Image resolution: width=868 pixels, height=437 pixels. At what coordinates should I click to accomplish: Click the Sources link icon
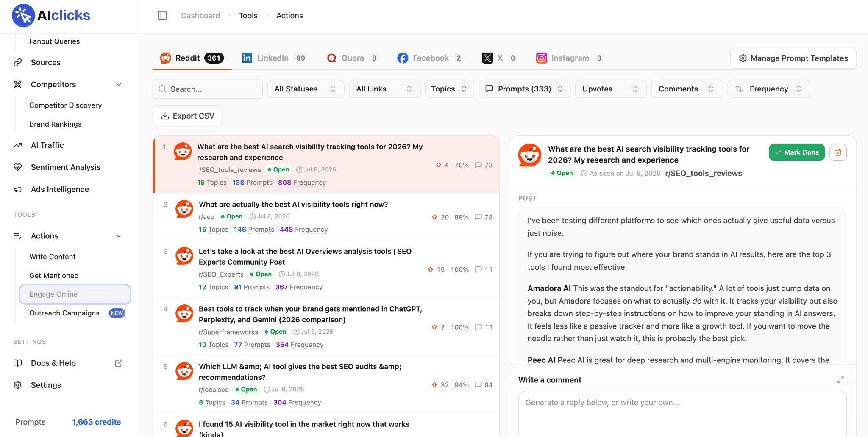click(18, 63)
